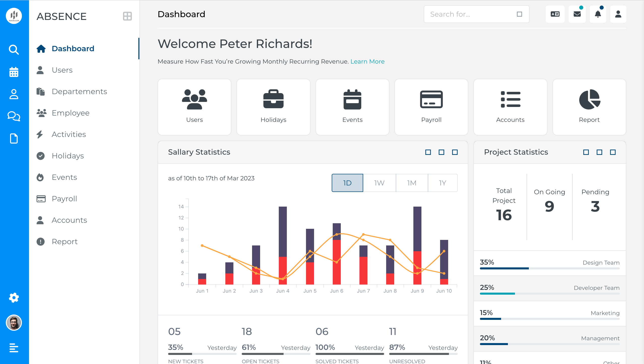
Task: Switch chart range to 1W
Action: tap(379, 183)
